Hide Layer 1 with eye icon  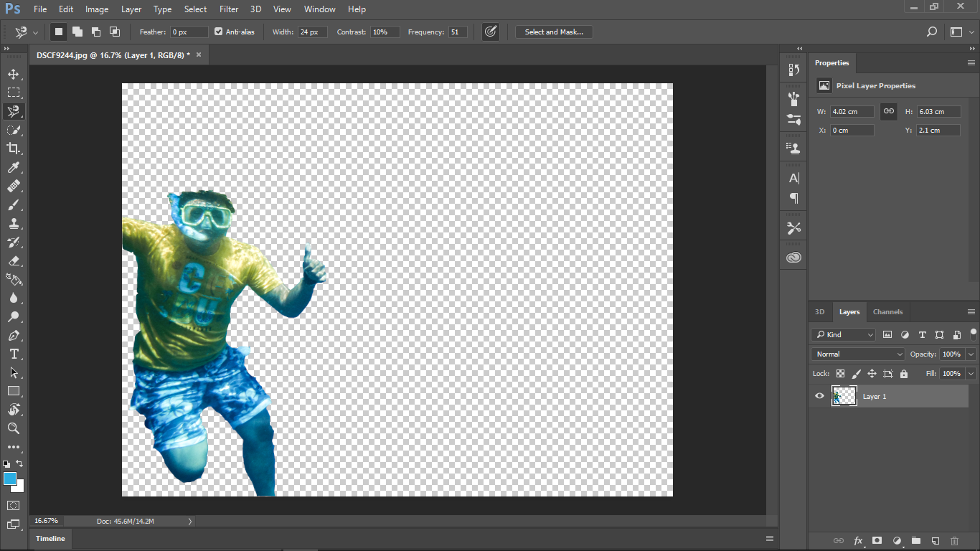(x=819, y=396)
